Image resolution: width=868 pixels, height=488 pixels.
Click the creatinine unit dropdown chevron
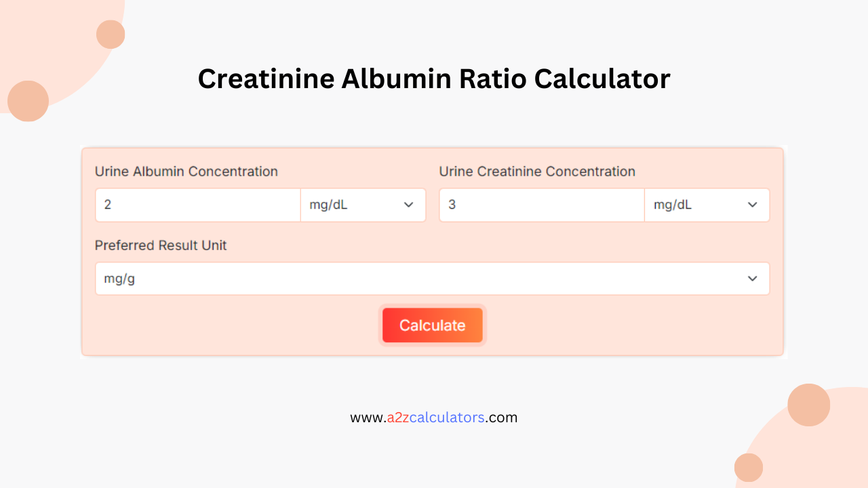[753, 205]
